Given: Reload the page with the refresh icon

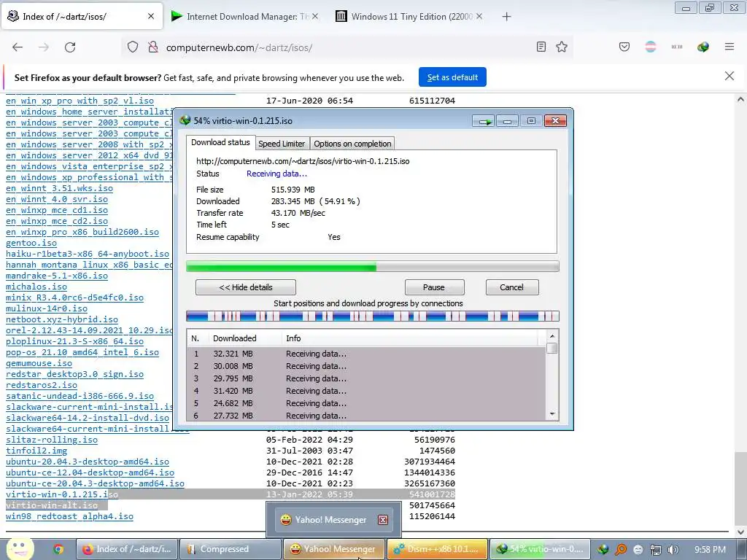Looking at the screenshot, I should [70, 47].
